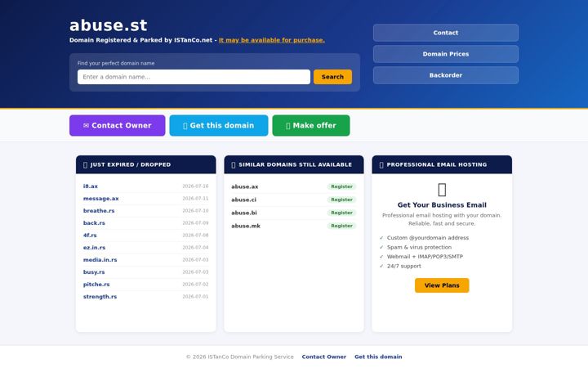Register the abuse.mk domain
Viewport: 588px width, 368px height.
pyautogui.click(x=341, y=226)
